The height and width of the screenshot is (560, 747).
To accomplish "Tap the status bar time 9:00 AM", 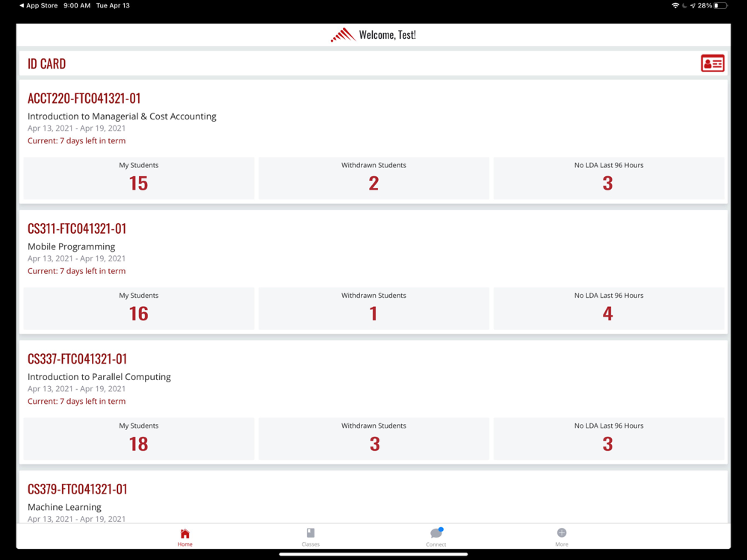I will (x=77, y=6).
